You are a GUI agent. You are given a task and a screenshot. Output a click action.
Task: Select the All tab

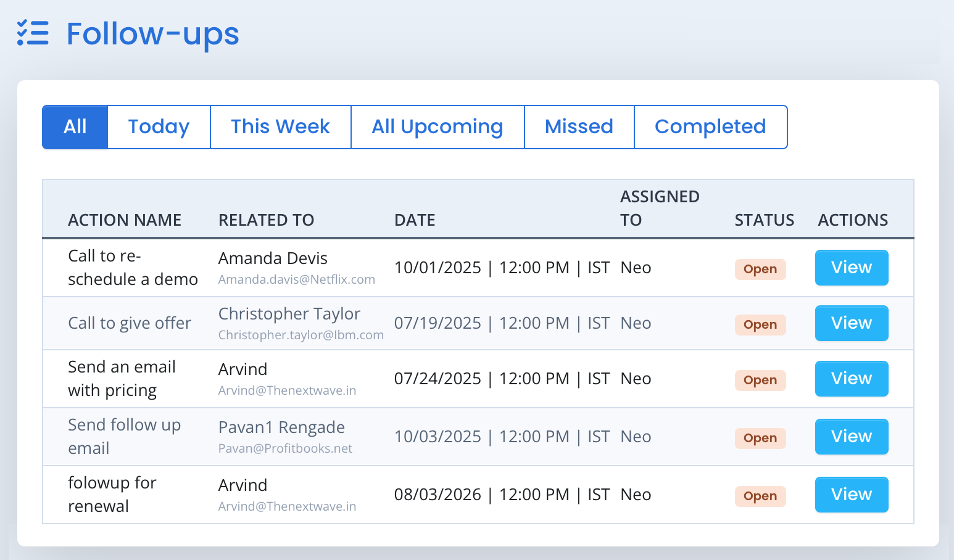coord(75,127)
